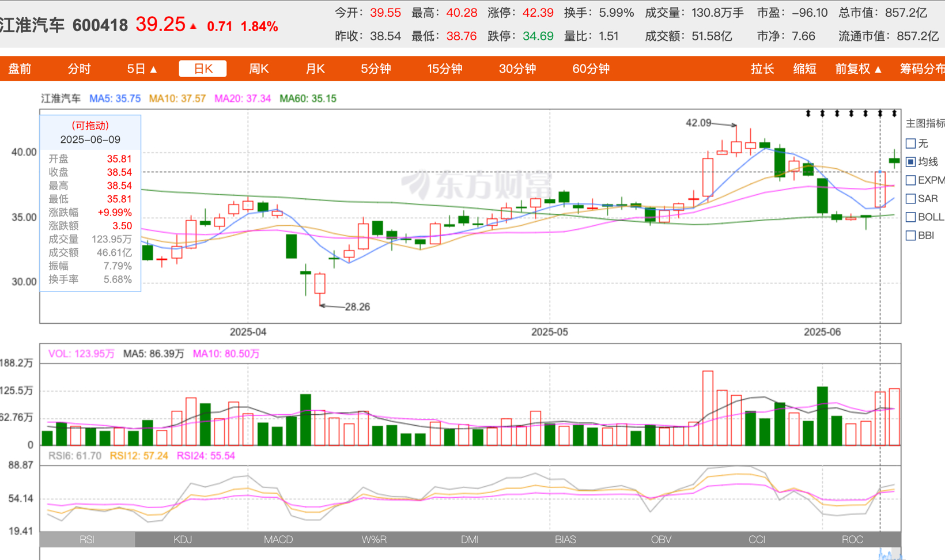This screenshot has width=945, height=560.
Task: Open the 前复权 adjustment dropdown
Action: 859,69
